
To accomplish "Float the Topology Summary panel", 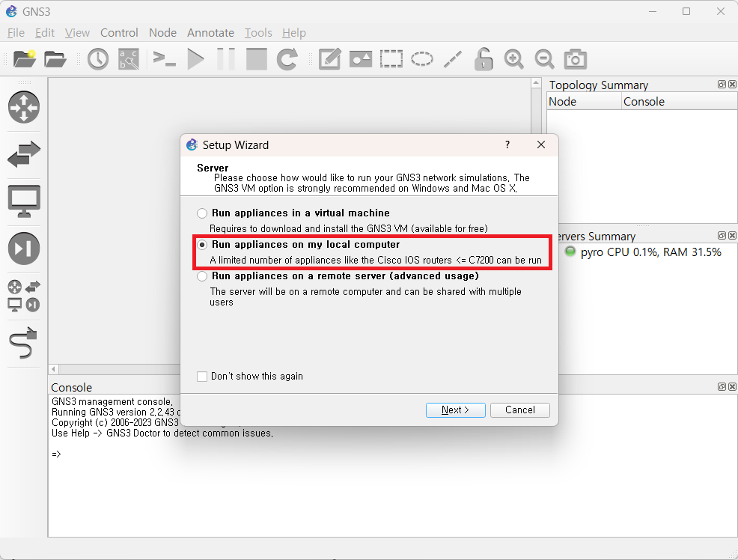I will point(722,85).
